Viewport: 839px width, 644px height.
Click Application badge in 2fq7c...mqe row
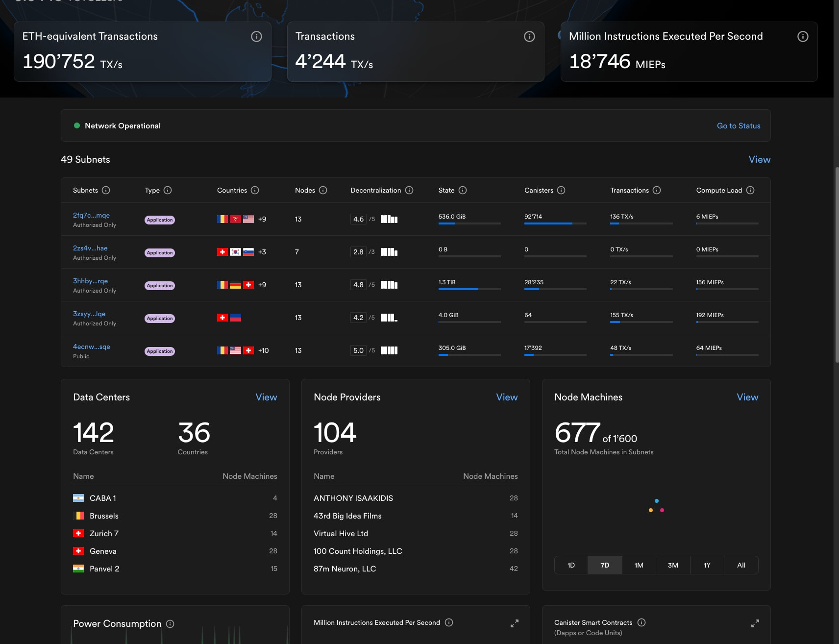[x=160, y=220]
